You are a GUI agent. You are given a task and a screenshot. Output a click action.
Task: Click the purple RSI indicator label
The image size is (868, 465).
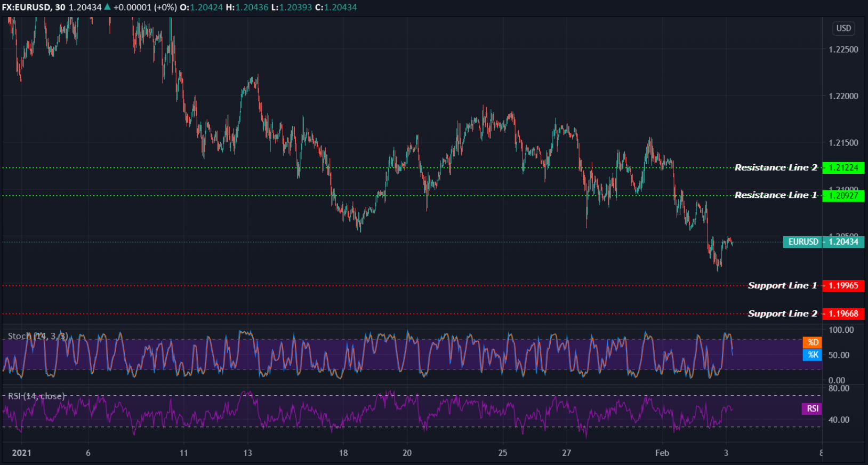(x=812, y=408)
